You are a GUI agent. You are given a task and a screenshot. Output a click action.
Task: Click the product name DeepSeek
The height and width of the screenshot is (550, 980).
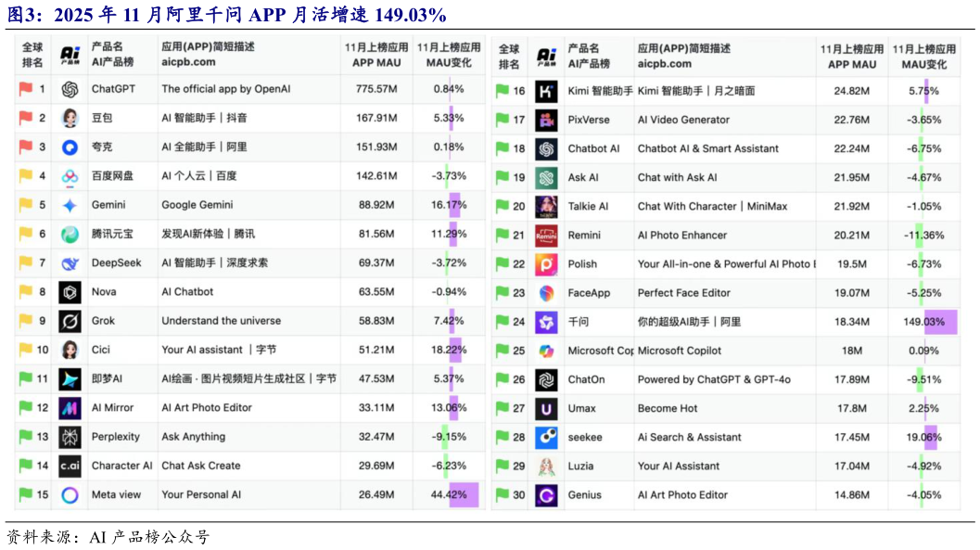tap(116, 263)
